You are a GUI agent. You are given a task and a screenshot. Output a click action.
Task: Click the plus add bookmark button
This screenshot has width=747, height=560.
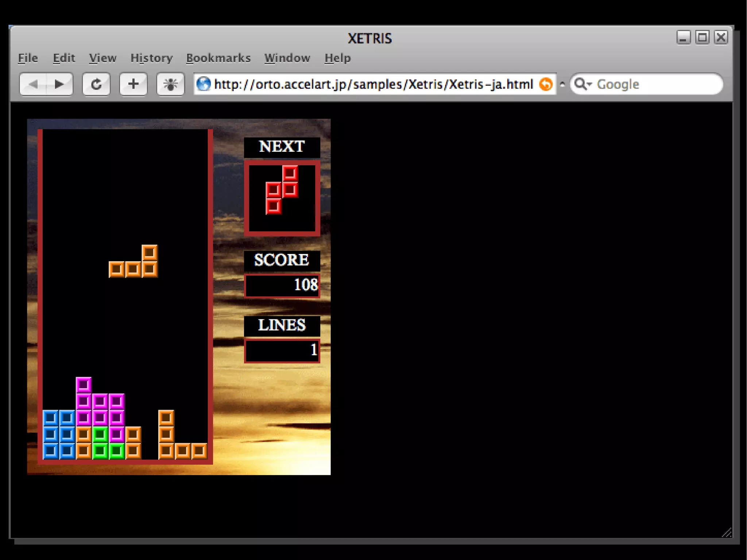tap(133, 84)
